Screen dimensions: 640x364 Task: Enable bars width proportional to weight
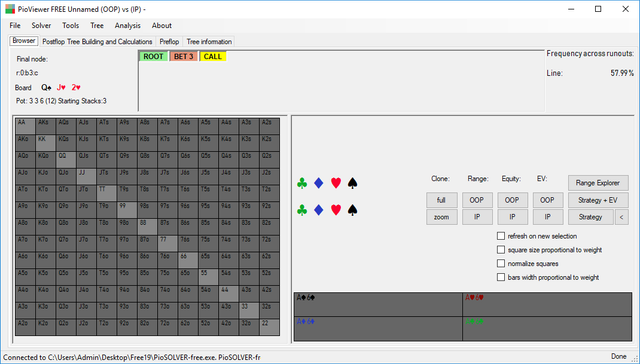[x=501, y=277]
